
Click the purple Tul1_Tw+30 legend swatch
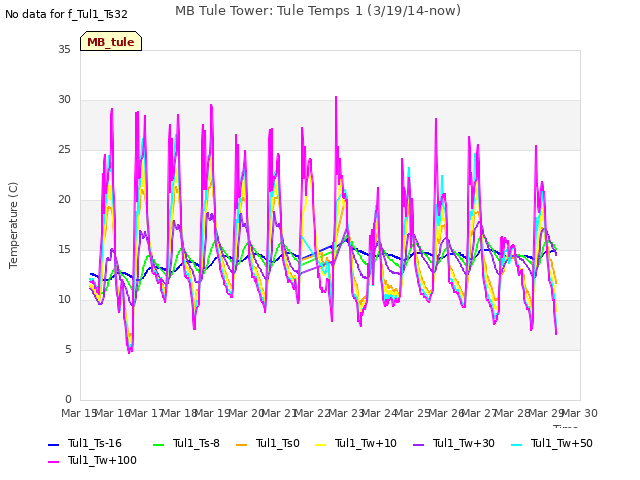419,444
